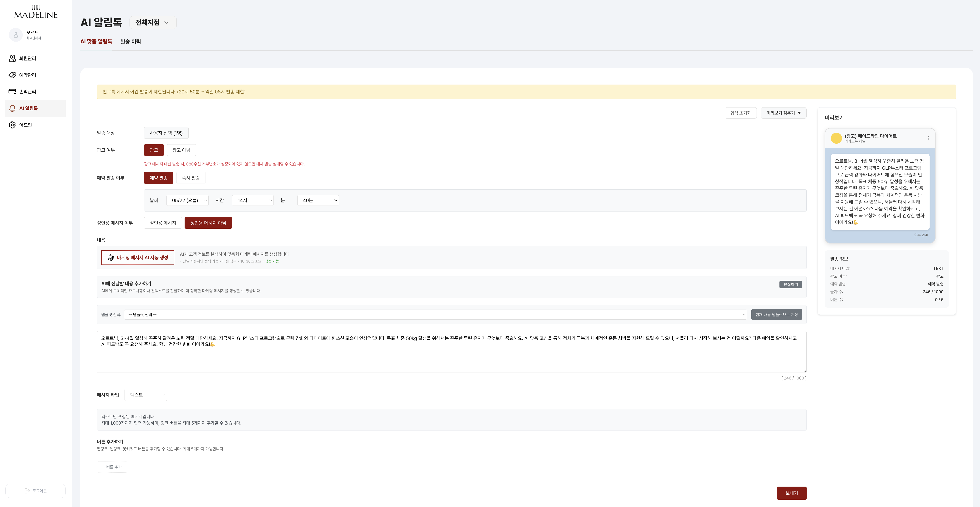Viewport: 980px width, 507px height.
Task: Click the green 생성 가능 status text
Action: tap(272, 261)
